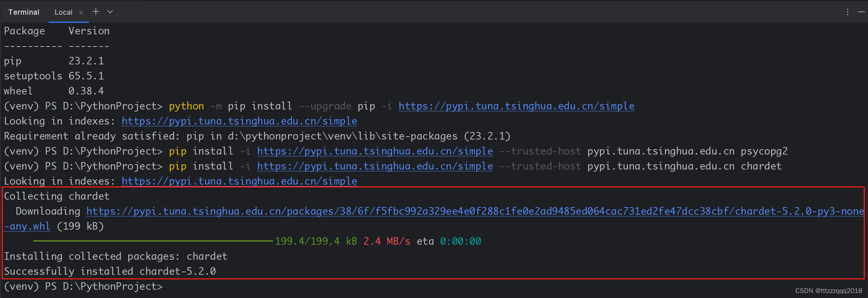Close the Local terminal tab

(81, 13)
